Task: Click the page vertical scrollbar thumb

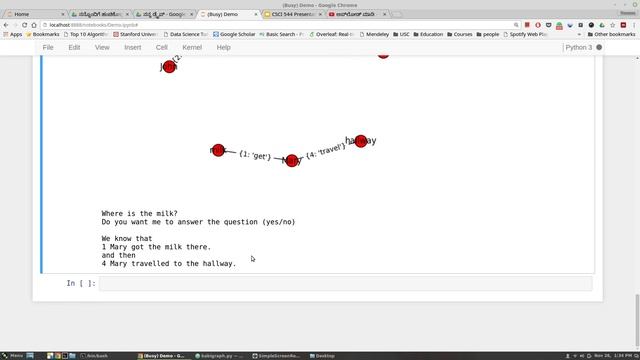Action: 637,320
